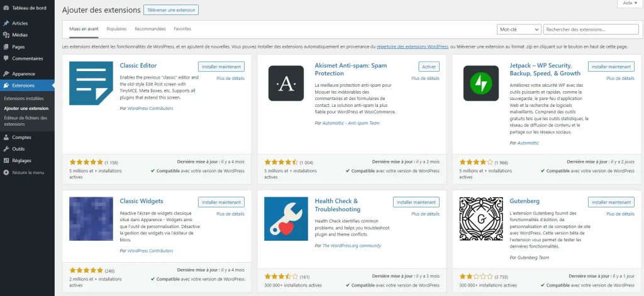Open Plus de détails for Jetpack
This screenshot has height=296, width=644.
click(x=621, y=79)
